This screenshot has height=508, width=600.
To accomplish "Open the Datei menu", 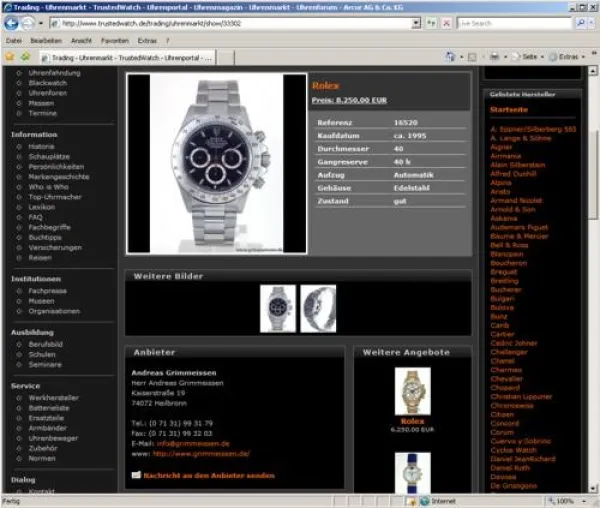I will [x=14, y=41].
